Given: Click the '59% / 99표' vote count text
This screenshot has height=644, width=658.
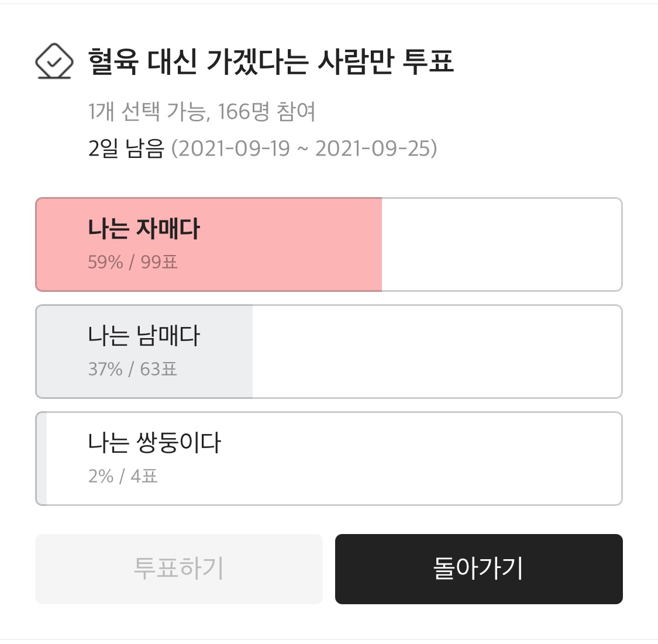Looking at the screenshot, I should (133, 263).
